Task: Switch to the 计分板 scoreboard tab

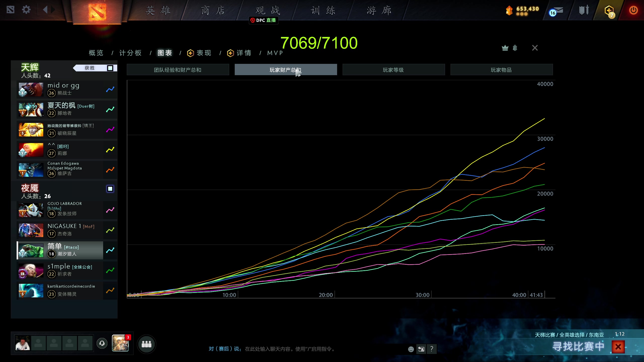Action: tap(130, 53)
